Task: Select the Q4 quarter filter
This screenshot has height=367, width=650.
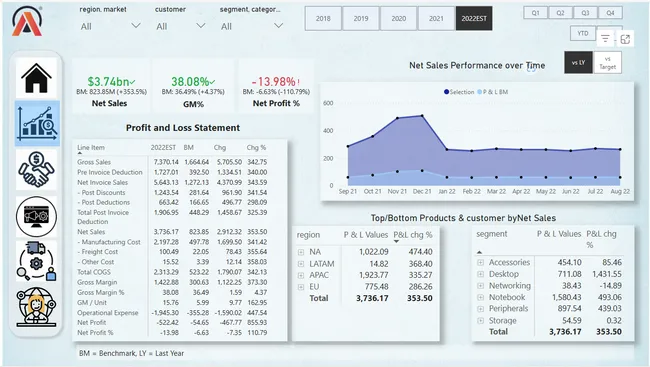Action: click(610, 13)
